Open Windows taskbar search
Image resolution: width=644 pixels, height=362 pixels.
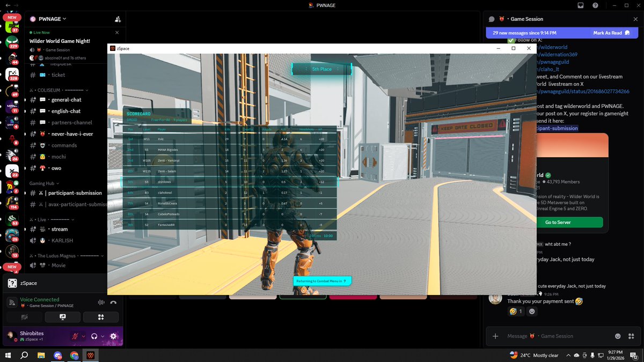click(x=24, y=355)
